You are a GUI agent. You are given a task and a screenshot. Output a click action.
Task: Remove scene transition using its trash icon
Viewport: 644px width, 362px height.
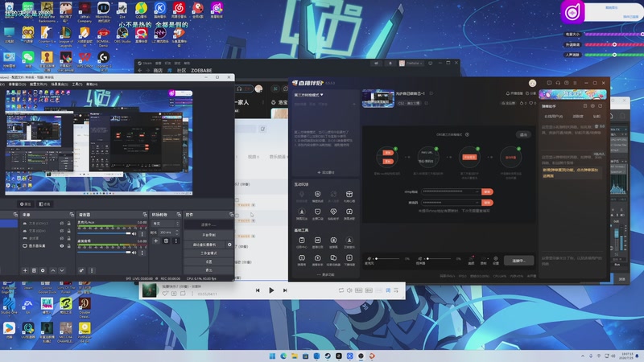(x=166, y=241)
